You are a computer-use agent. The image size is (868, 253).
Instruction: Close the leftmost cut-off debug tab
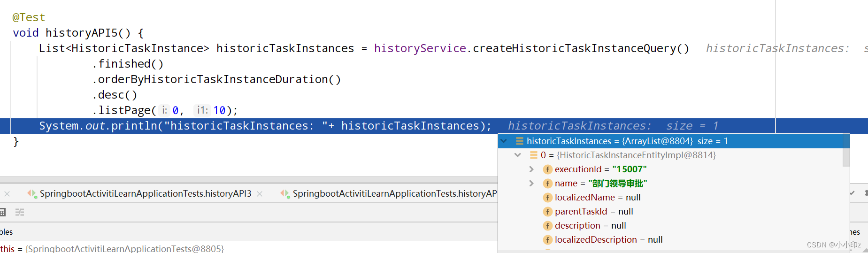(7, 194)
